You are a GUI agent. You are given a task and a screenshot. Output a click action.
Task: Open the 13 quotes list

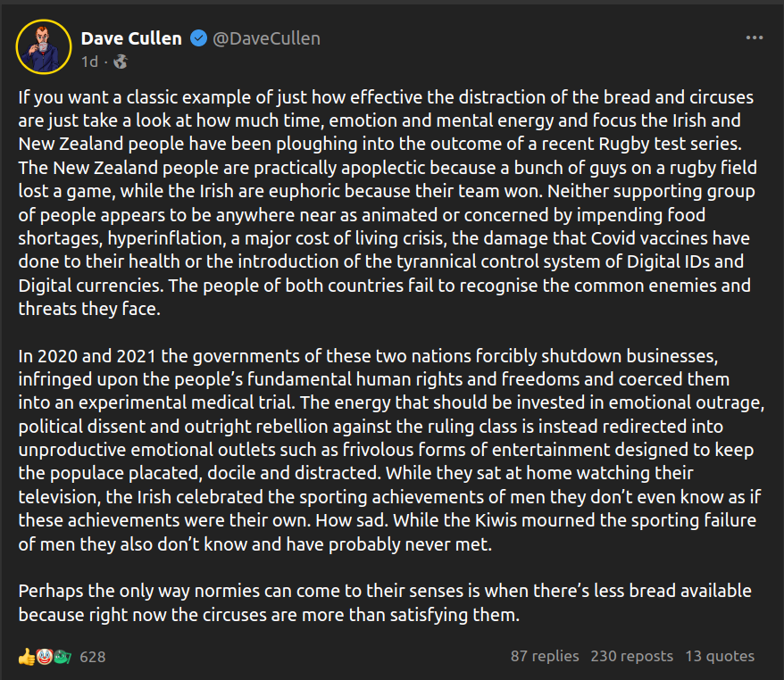coord(720,656)
